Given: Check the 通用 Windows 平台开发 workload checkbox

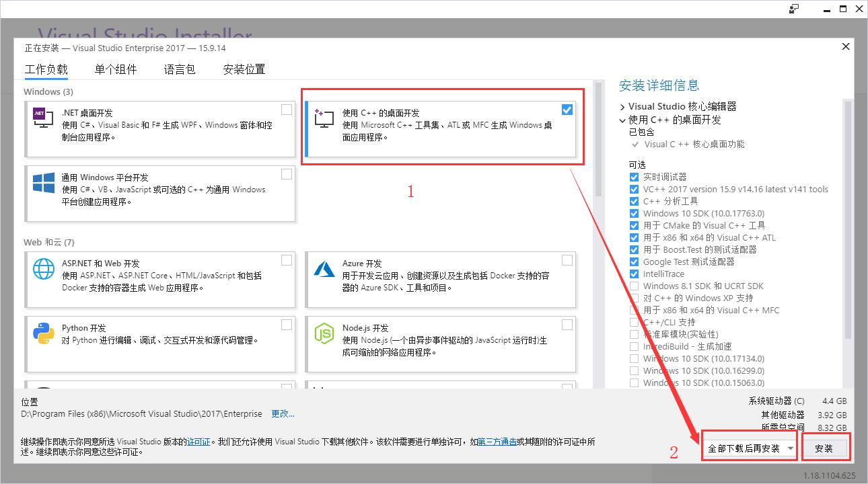Looking at the screenshot, I should tap(287, 174).
